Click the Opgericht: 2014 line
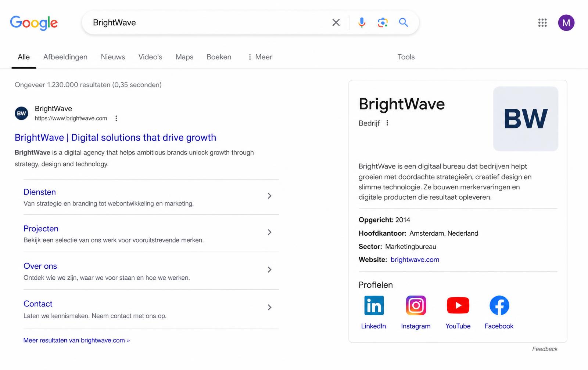The height and width of the screenshot is (370, 588). click(x=384, y=220)
